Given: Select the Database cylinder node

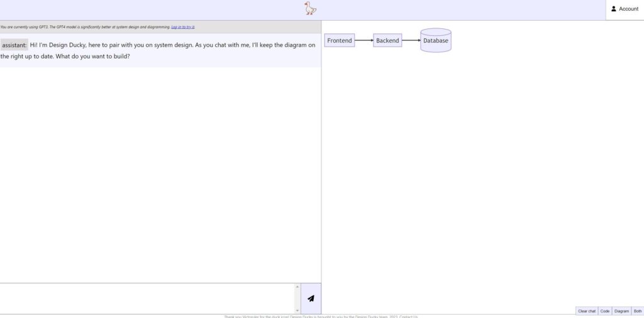Looking at the screenshot, I should [x=436, y=41].
